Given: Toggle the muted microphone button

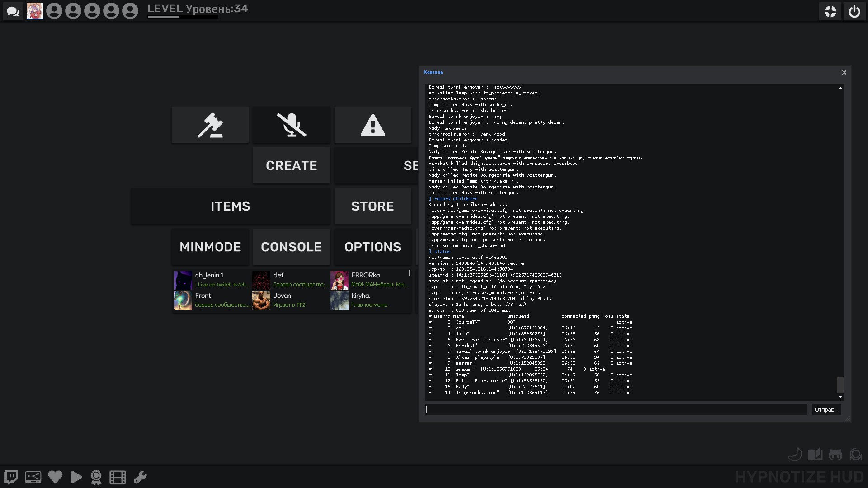Looking at the screenshot, I should (292, 125).
